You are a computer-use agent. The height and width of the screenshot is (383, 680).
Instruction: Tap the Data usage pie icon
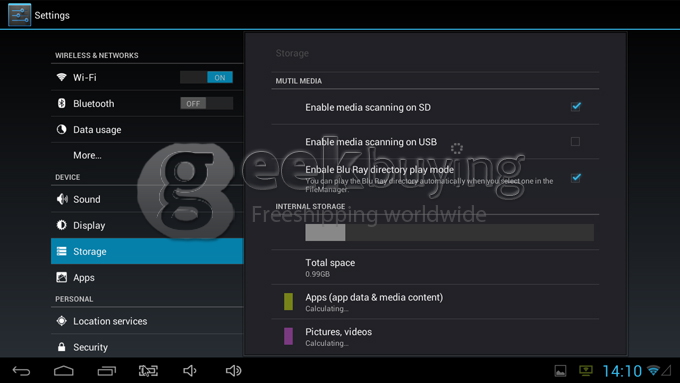62,129
